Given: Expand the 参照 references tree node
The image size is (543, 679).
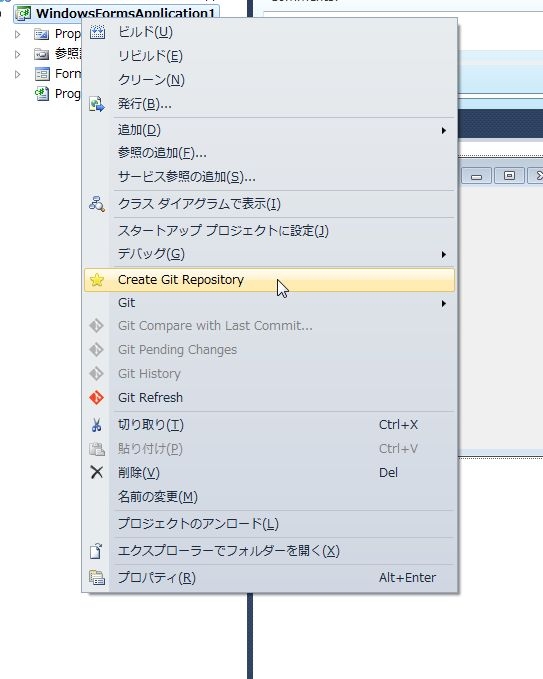Looking at the screenshot, I should [x=17, y=54].
